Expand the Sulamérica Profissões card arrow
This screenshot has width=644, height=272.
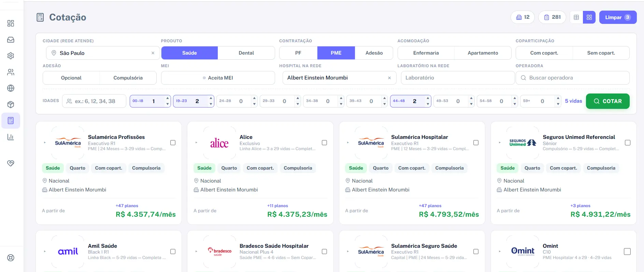[45, 143]
